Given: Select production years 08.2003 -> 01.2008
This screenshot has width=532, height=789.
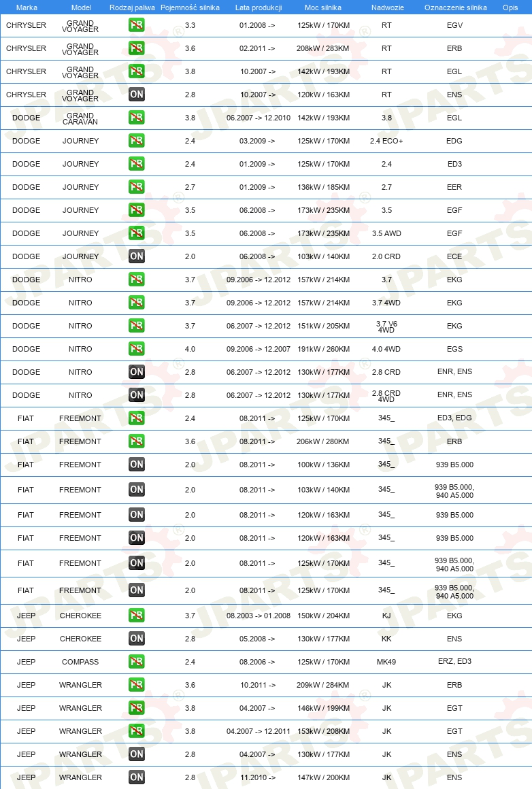Looking at the screenshot, I should pyautogui.click(x=259, y=616).
